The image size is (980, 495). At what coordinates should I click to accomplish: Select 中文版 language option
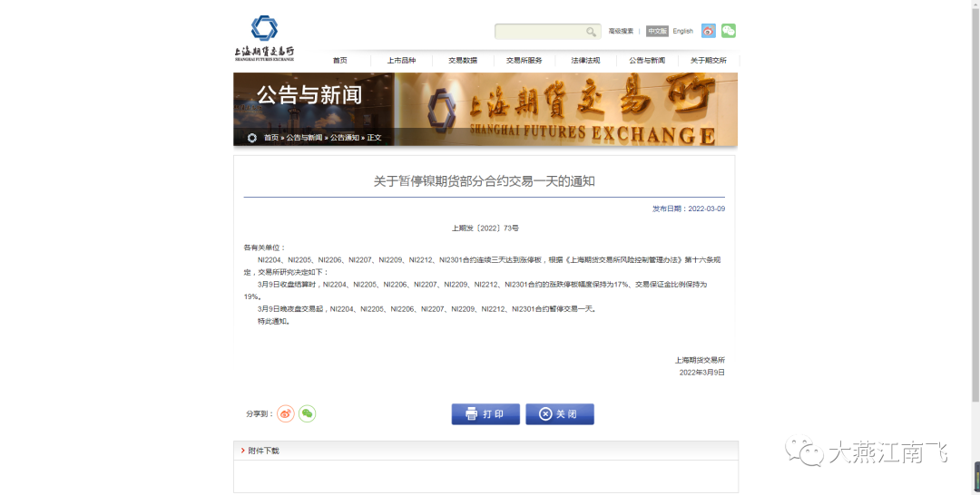point(657,31)
